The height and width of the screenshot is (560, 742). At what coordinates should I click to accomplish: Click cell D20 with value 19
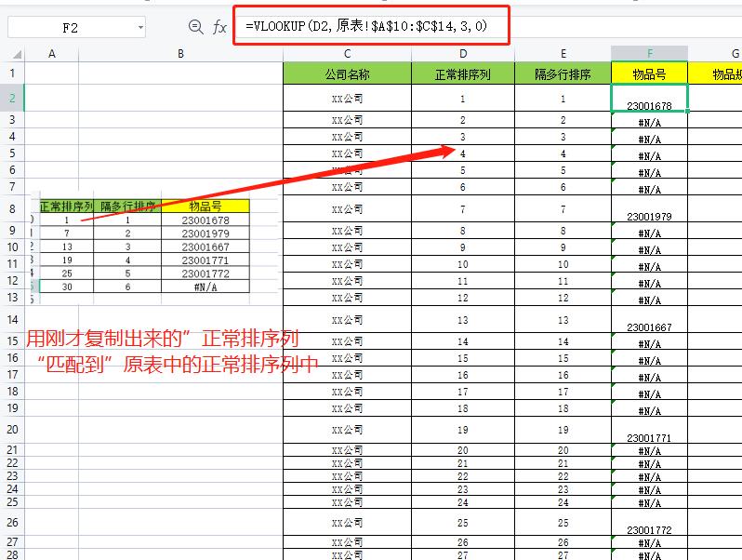(463, 430)
